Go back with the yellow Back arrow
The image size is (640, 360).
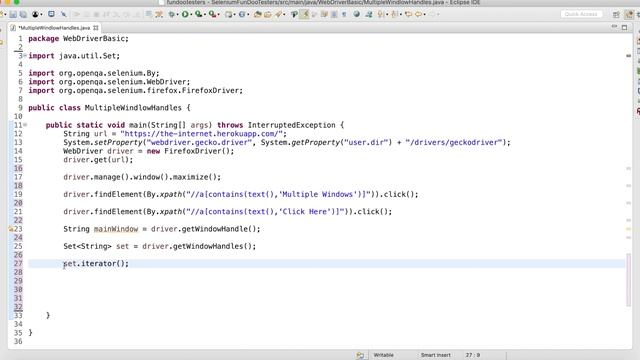click(418, 14)
